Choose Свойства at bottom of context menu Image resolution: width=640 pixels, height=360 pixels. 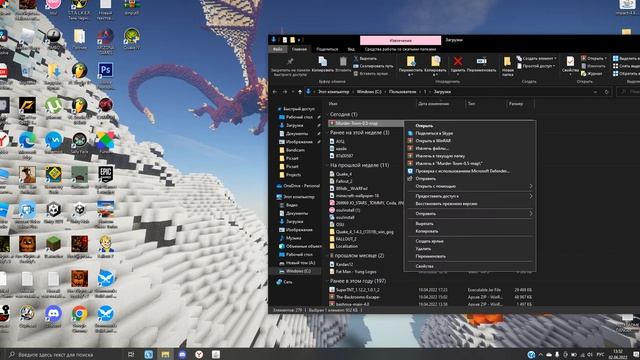coord(469,266)
